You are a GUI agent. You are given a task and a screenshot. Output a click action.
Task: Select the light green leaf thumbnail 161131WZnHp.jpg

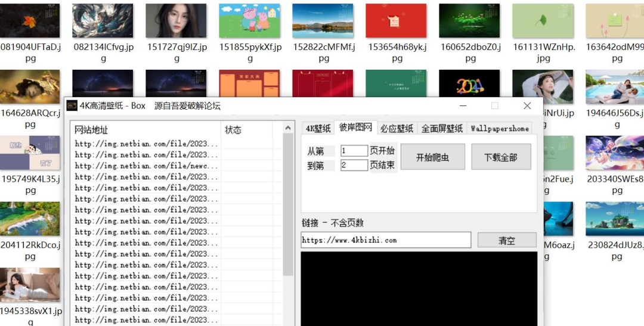coord(543,20)
